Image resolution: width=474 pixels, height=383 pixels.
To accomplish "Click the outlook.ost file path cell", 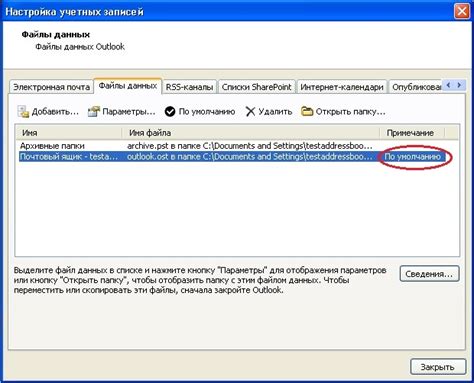I will point(249,157).
